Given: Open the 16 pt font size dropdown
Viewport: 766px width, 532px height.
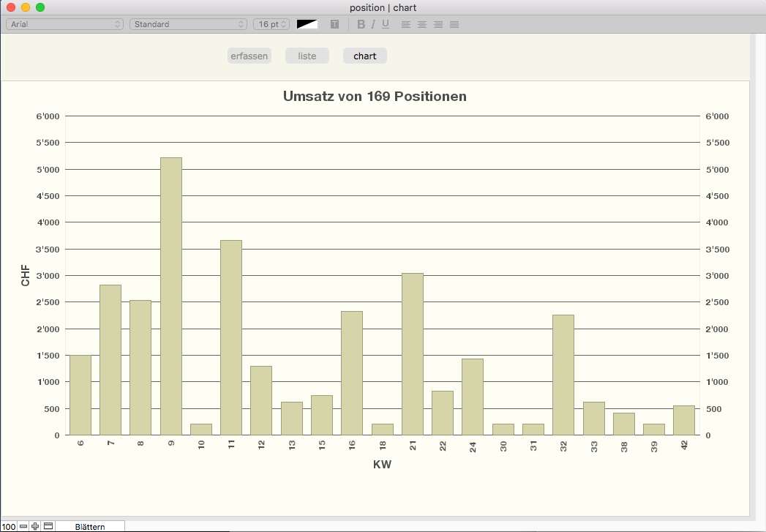Looking at the screenshot, I should [271, 24].
